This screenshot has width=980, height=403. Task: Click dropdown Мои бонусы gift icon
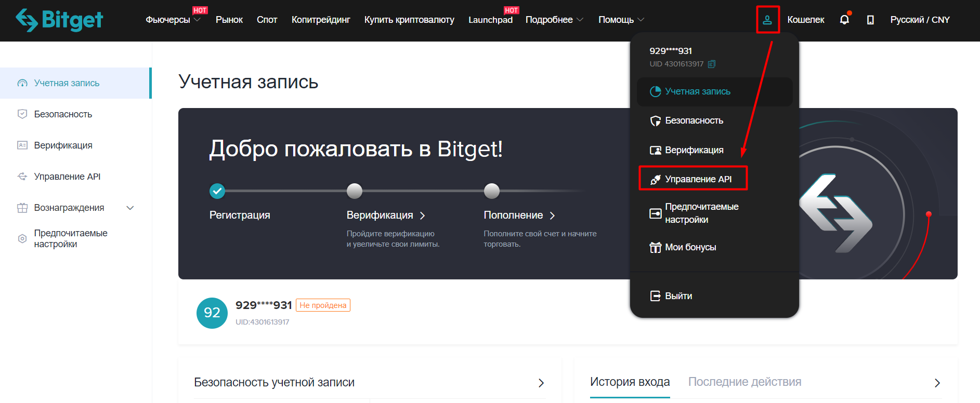(656, 248)
